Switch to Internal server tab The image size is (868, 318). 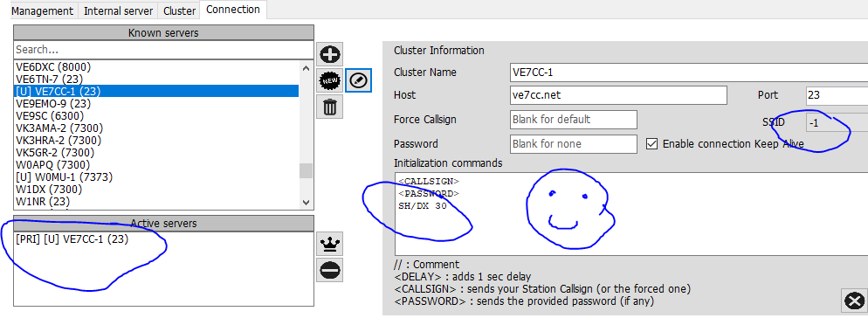118,11
